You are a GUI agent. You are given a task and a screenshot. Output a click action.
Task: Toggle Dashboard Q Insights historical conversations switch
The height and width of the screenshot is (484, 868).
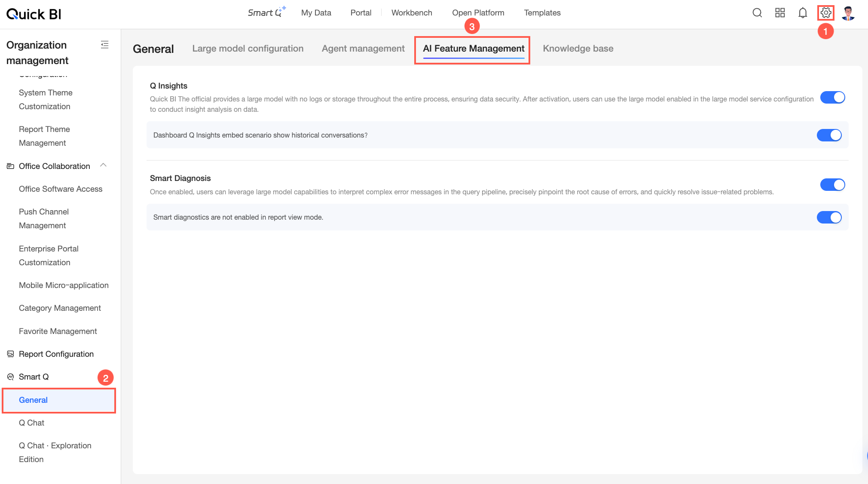coord(829,135)
